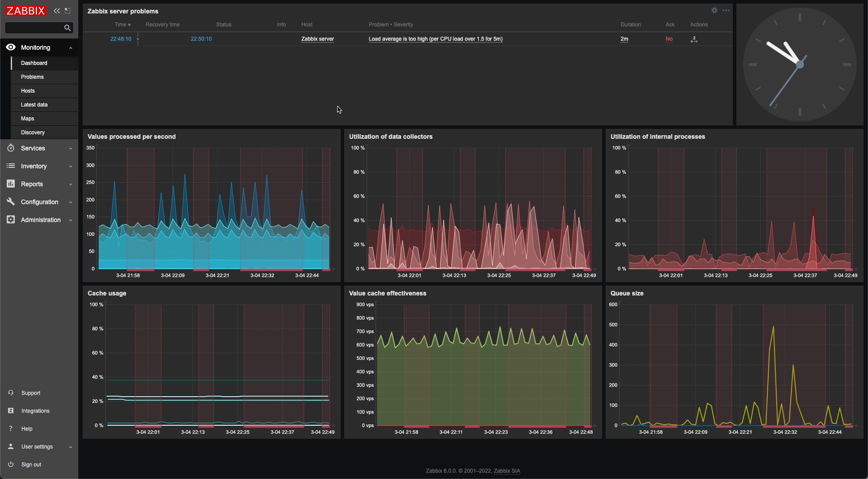Click the Zabbix server host link
This screenshot has height=479, width=868.
click(317, 39)
